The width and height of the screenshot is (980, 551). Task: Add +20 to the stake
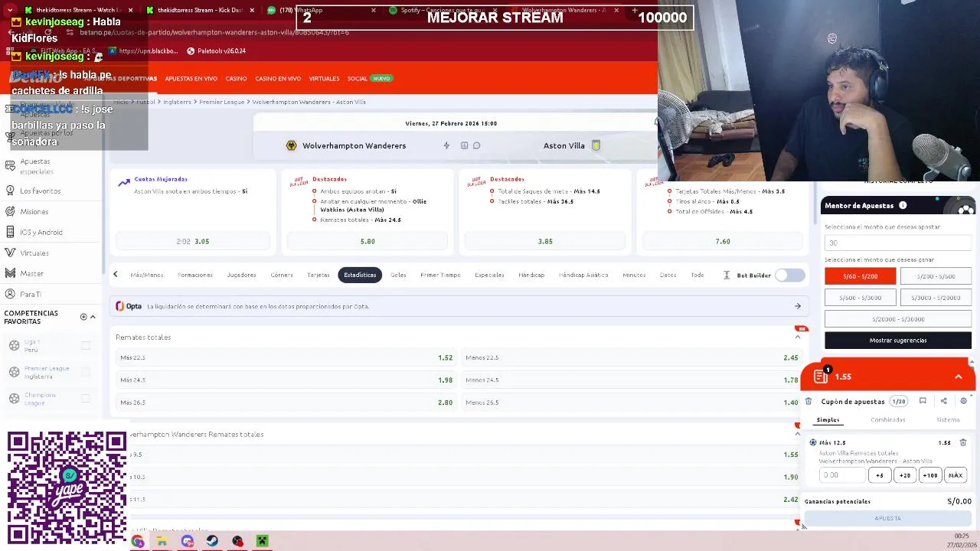click(905, 475)
